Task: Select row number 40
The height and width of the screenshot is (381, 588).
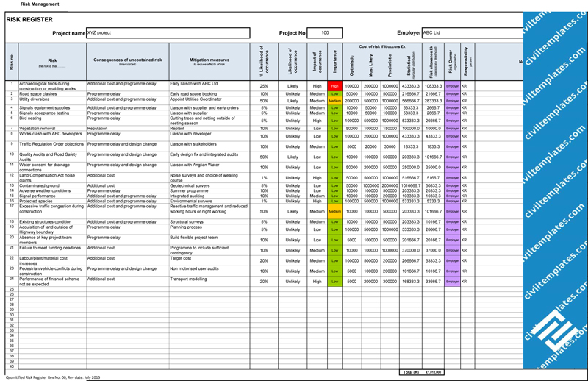Action: click(x=12, y=366)
